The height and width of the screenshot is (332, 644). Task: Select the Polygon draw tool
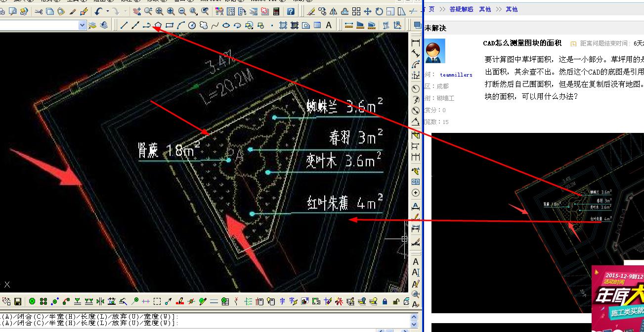(158, 25)
